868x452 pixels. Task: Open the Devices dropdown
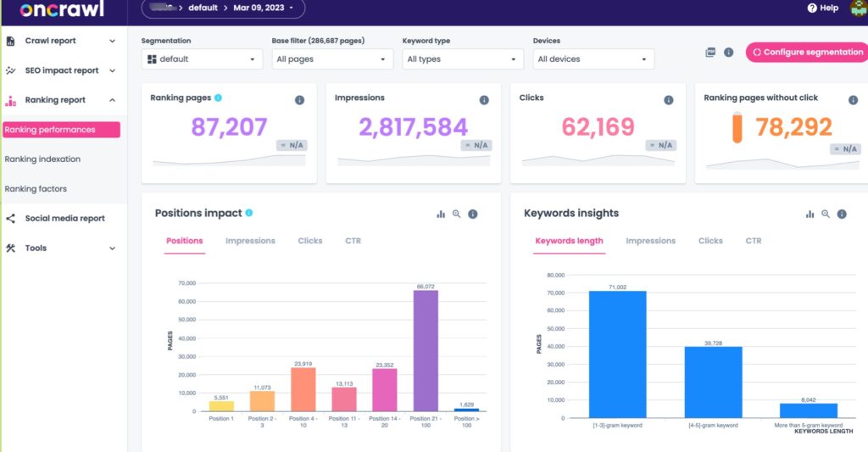593,59
